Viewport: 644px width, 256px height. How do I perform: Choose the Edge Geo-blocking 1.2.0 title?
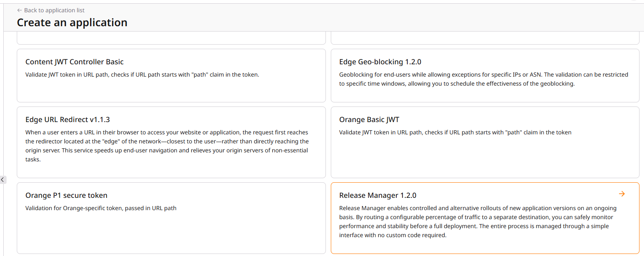pyautogui.click(x=380, y=62)
